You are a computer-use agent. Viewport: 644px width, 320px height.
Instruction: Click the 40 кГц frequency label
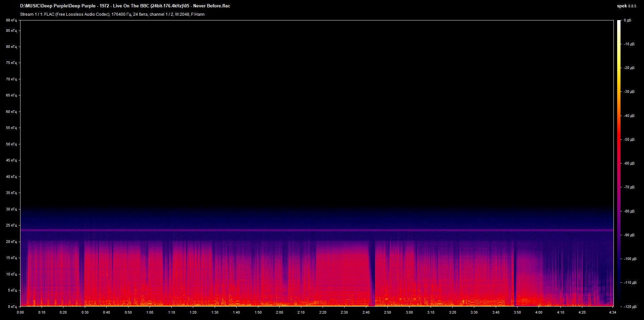click(x=11, y=176)
